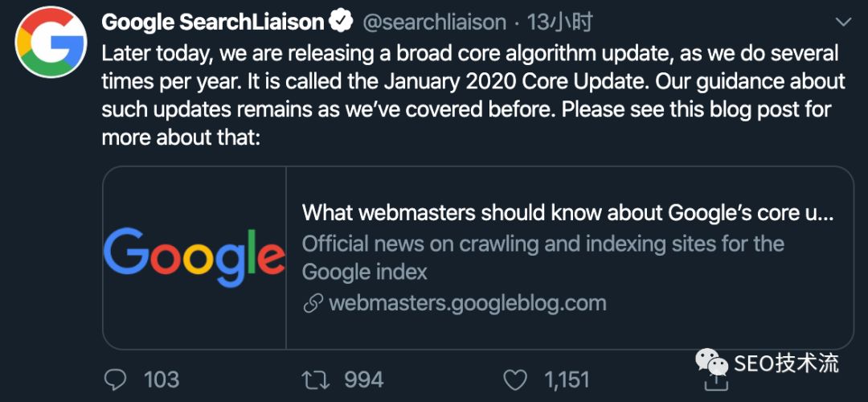The image size is (868, 402).
Task: Expand the tweet options chevron
Action: 842,22
